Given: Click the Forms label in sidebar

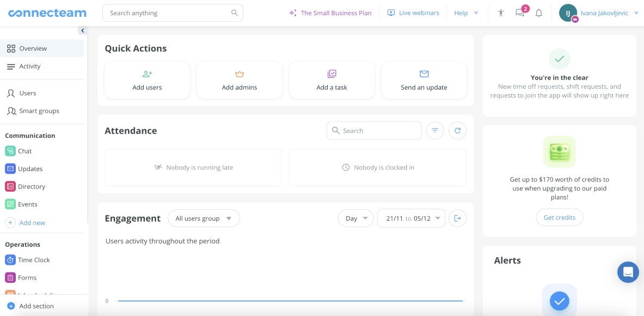Looking at the screenshot, I should point(27,277).
